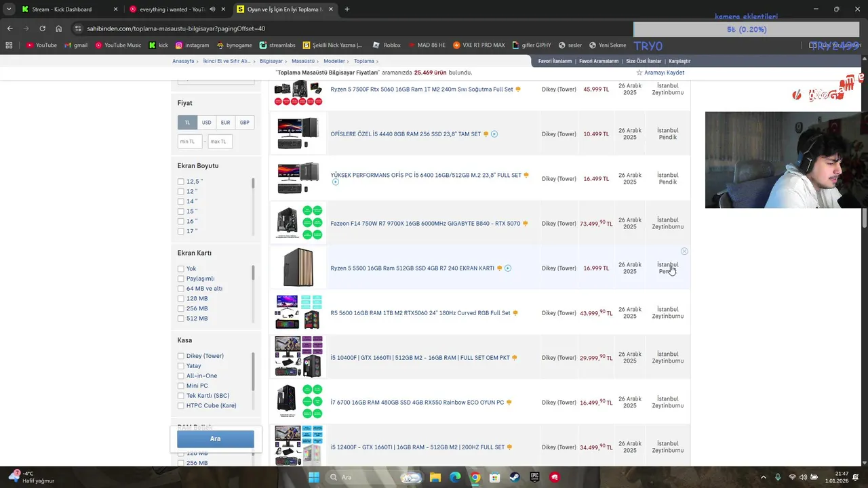Show hidden system tray icons chevron
868x488 pixels.
point(764,477)
